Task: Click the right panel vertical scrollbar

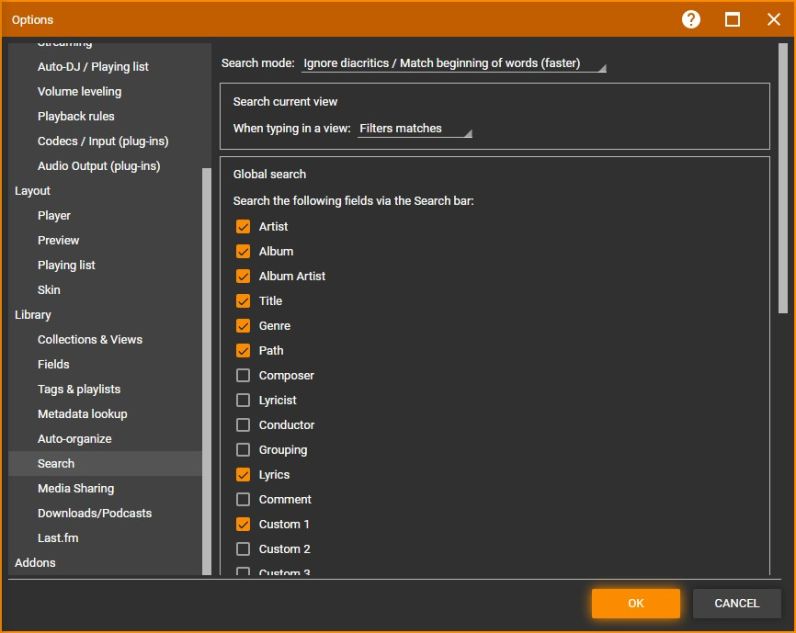Action: (782, 180)
